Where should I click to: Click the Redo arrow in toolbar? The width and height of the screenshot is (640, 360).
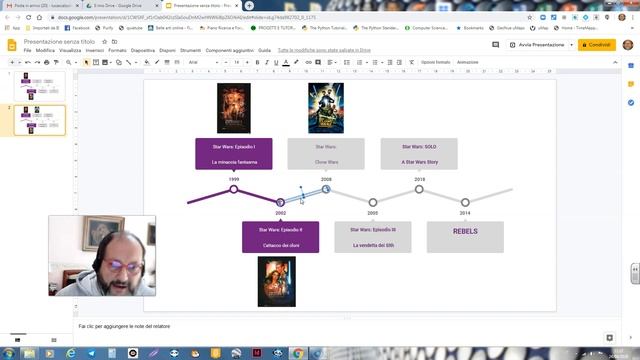point(37,62)
